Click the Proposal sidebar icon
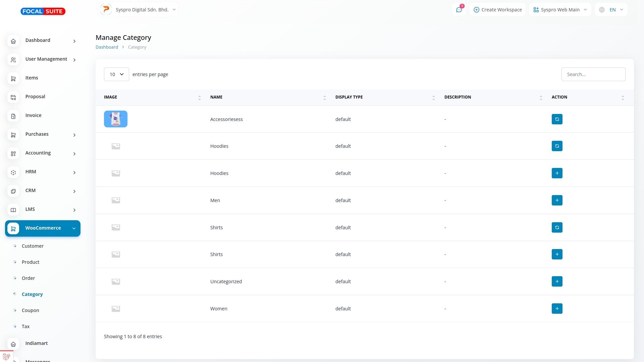This screenshot has height=362, width=644. pyautogui.click(x=13, y=97)
